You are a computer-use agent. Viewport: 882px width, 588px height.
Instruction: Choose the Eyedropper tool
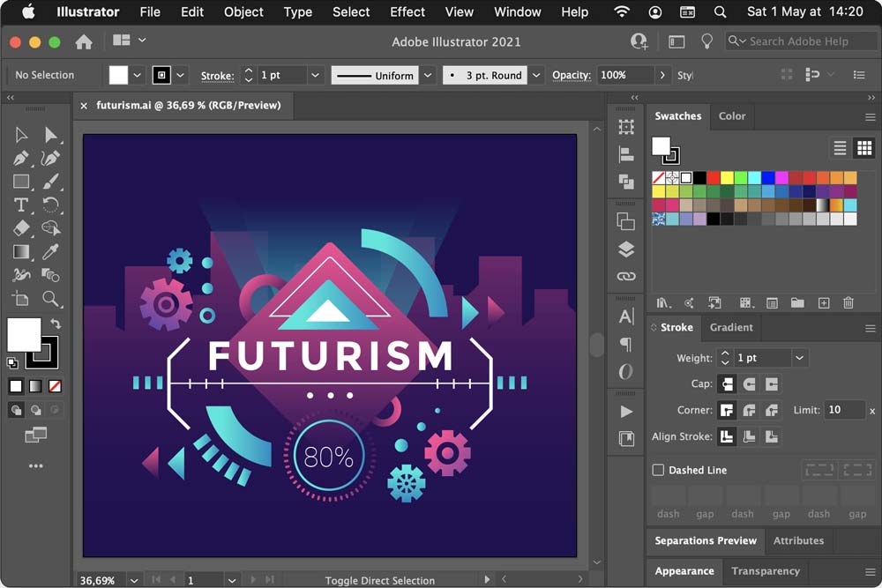51,252
